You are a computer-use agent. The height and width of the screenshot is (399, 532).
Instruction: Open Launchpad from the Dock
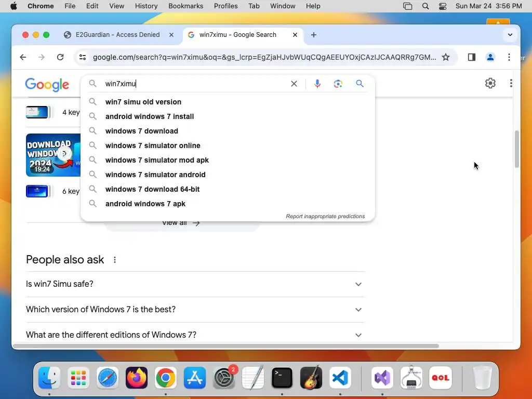pyautogui.click(x=78, y=378)
